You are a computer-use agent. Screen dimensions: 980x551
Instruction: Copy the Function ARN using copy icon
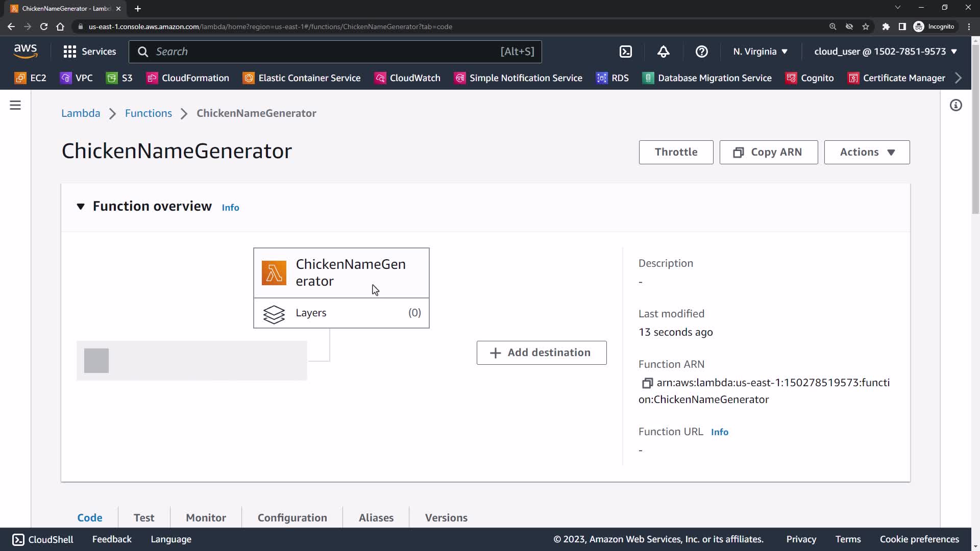(x=647, y=383)
